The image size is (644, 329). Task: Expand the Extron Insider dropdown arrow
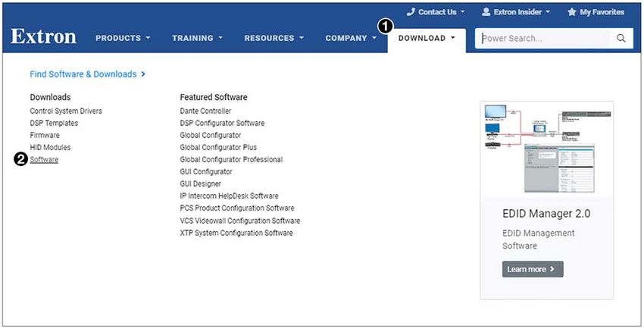[548, 12]
